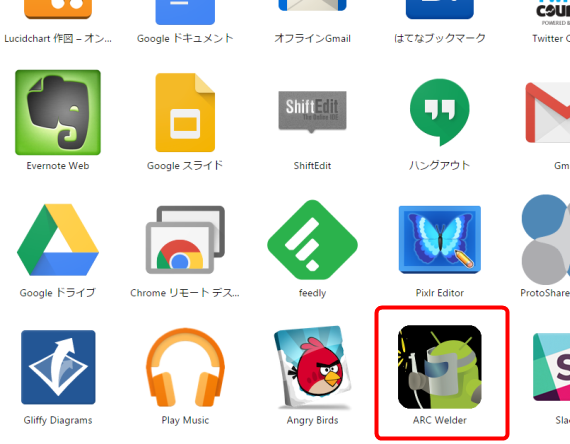Click the "Gliffy Diagrams" label
This screenshot has width=570, height=444.
[x=58, y=420]
